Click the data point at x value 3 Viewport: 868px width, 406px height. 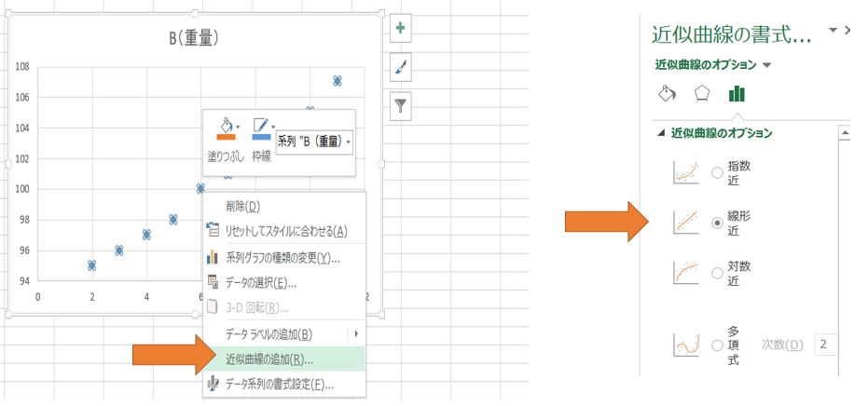point(119,250)
